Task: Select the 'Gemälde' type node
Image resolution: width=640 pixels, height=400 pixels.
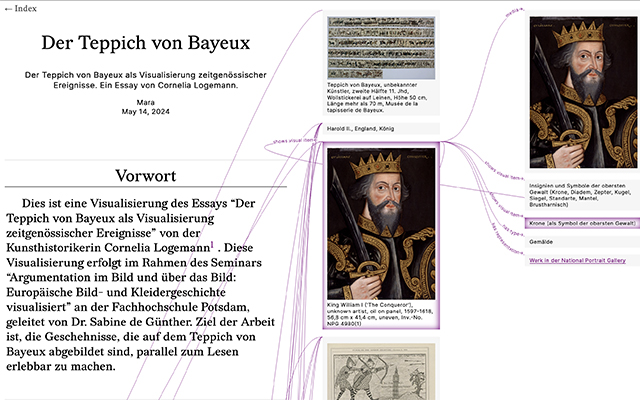Action: pyautogui.click(x=582, y=242)
